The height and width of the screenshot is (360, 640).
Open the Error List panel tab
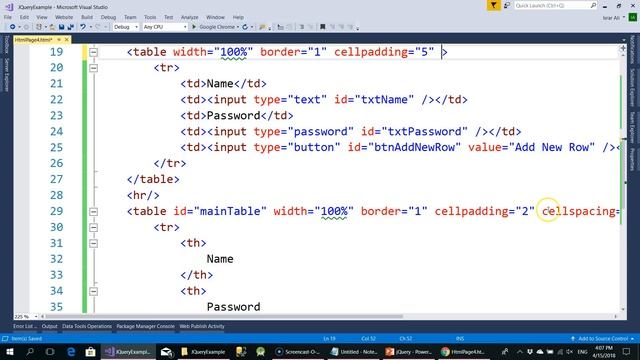pyautogui.click(x=25, y=326)
